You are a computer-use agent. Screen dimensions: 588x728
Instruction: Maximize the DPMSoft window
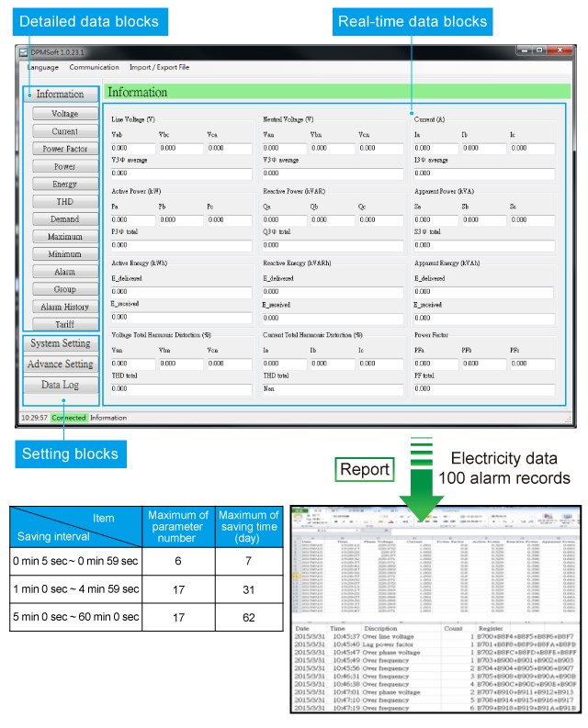(x=538, y=51)
